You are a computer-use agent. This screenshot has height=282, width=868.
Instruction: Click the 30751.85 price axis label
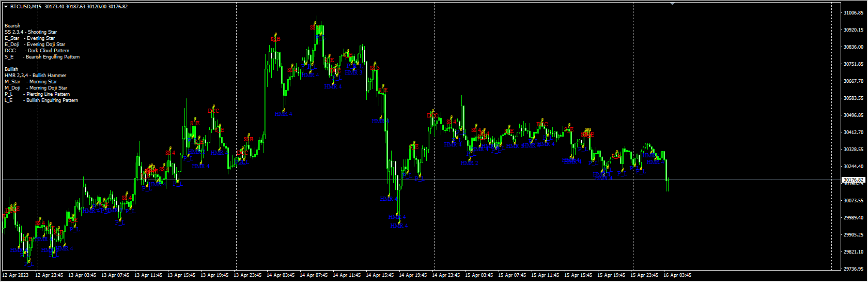[854, 64]
